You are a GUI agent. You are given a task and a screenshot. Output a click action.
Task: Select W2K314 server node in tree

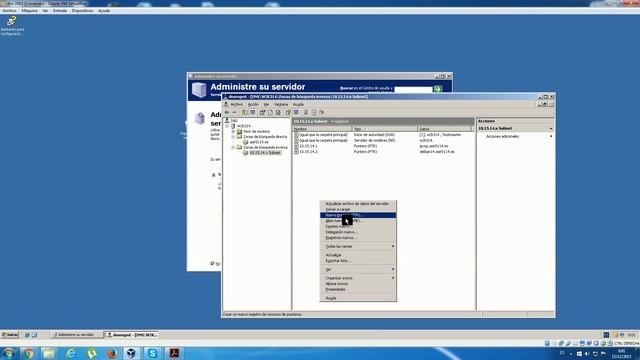pos(244,126)
